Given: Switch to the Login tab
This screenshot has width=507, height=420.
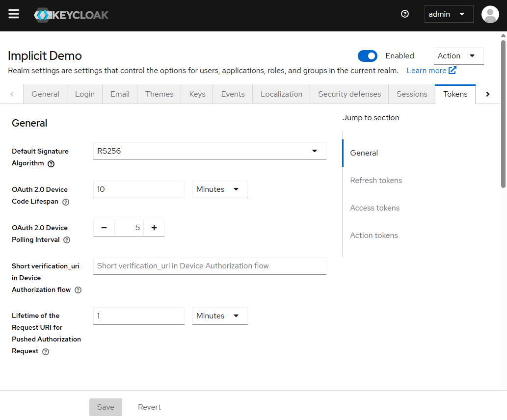Looking at the screenshot, I should coord(85,94).
